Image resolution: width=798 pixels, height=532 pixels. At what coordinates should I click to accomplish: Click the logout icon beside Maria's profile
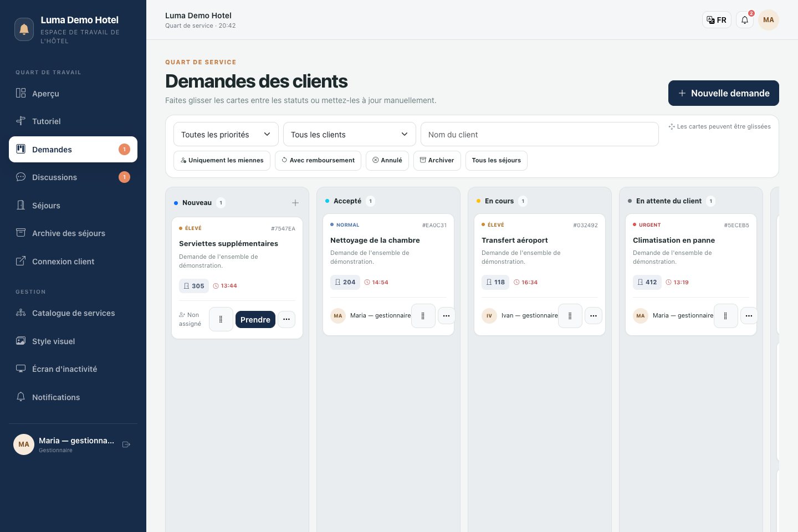tap(126, 444)
